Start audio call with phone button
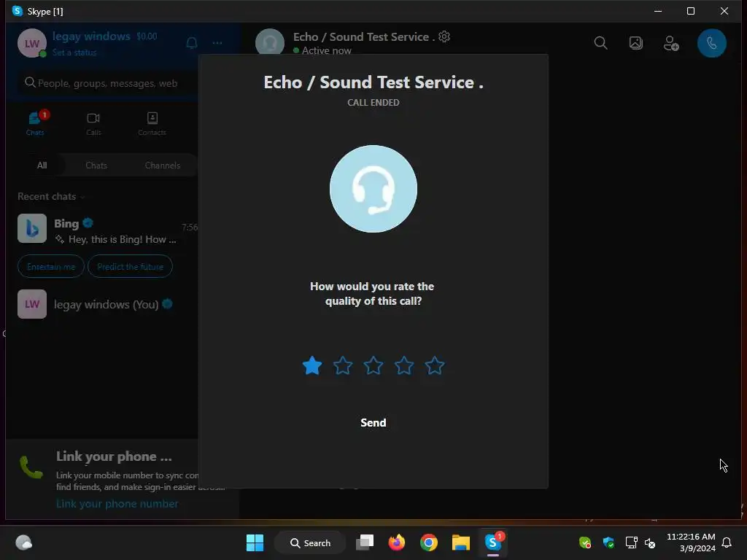Image resolution: width=747 pixels, height=560 pixels. (x=711, y=43)
